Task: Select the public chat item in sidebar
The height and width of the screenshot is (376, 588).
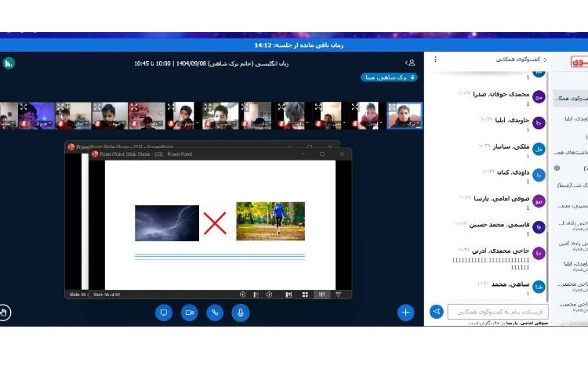Action: coord(571,97)
